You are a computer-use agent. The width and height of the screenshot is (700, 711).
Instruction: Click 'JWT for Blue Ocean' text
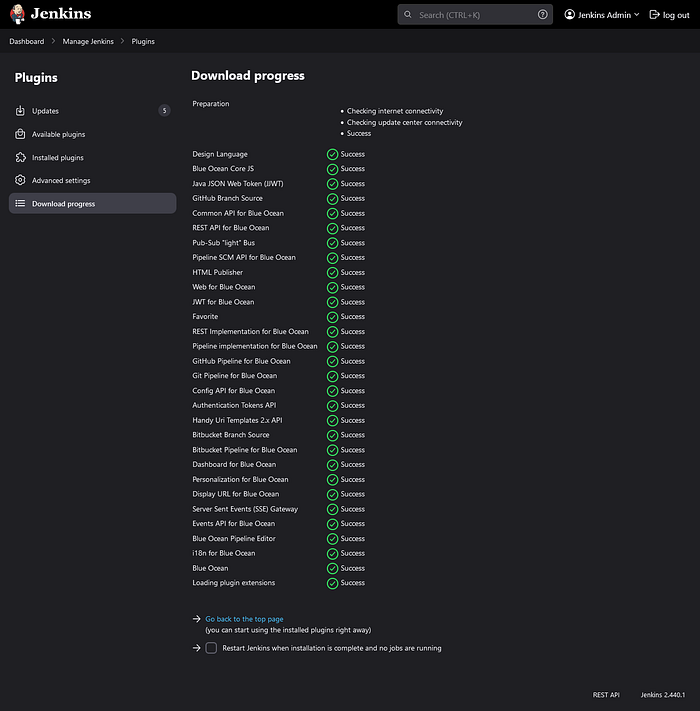pyautogui.click(x=223, y=302)
